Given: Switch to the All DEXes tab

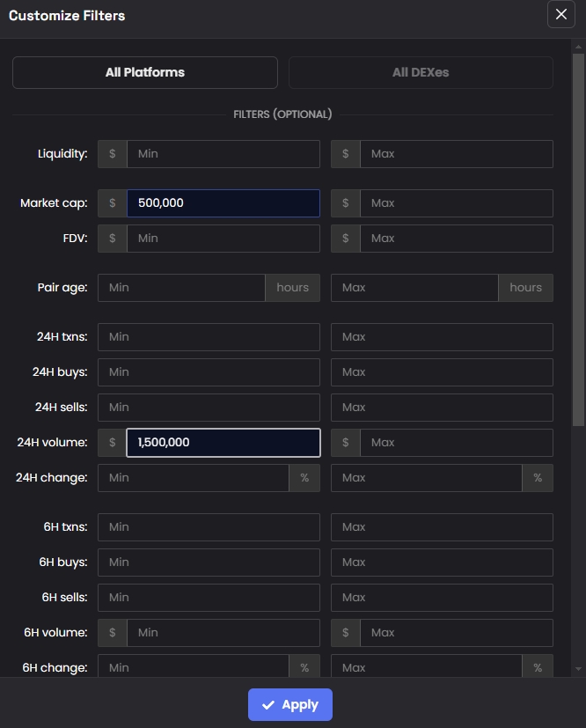Looking at the screenshot, I should pos(421,73).
